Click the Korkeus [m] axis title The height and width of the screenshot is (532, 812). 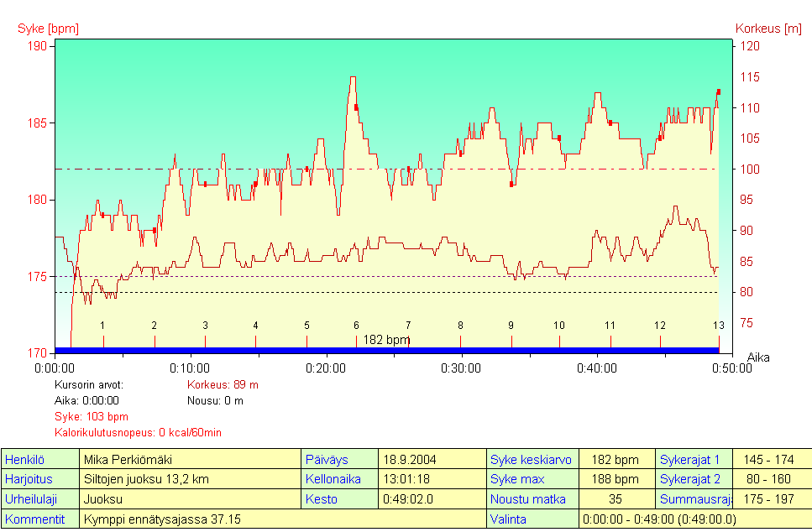coord(768,29)
